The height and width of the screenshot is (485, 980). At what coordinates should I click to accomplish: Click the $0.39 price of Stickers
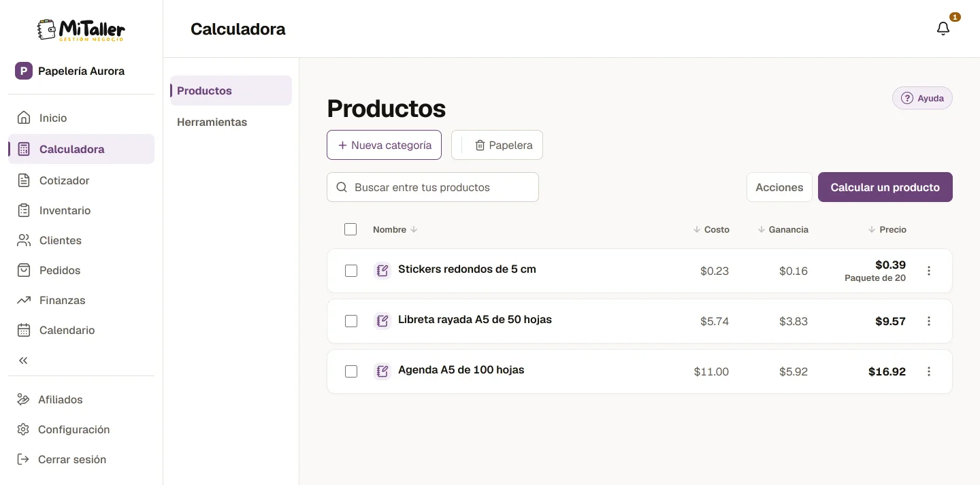point(890,265)
